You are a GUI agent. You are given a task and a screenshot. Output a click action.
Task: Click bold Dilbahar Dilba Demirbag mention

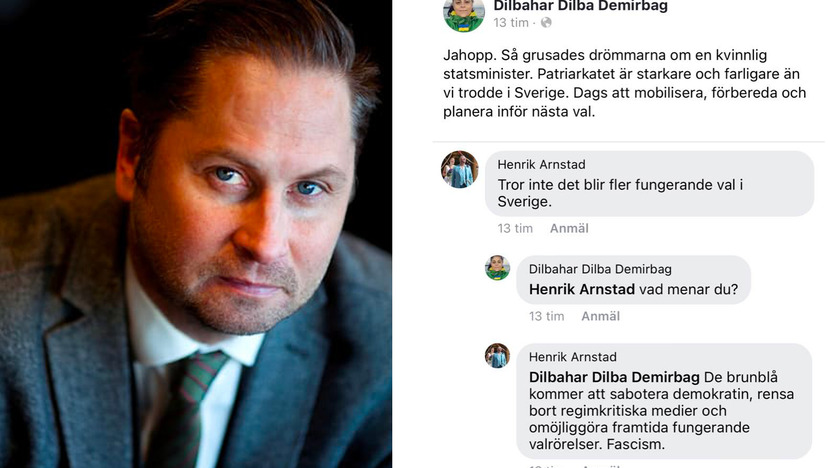point(614,377)
